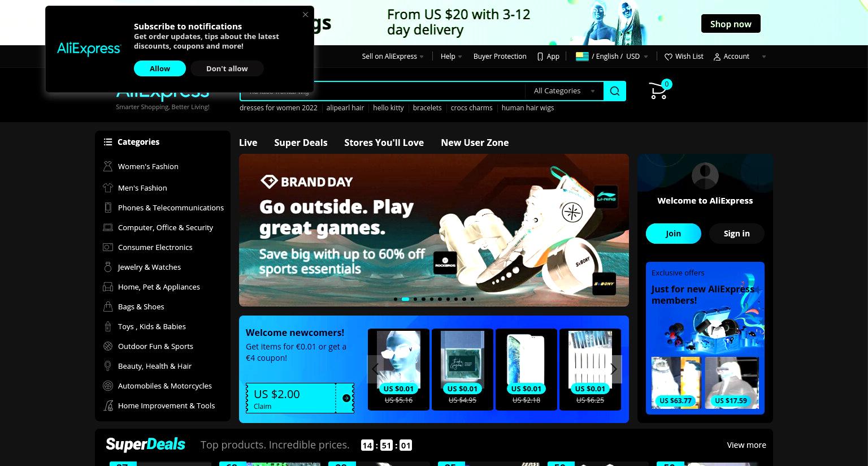Click the Home Improvement & Tools icon
This screenshot has height=466, width=868.
(108, 405)
